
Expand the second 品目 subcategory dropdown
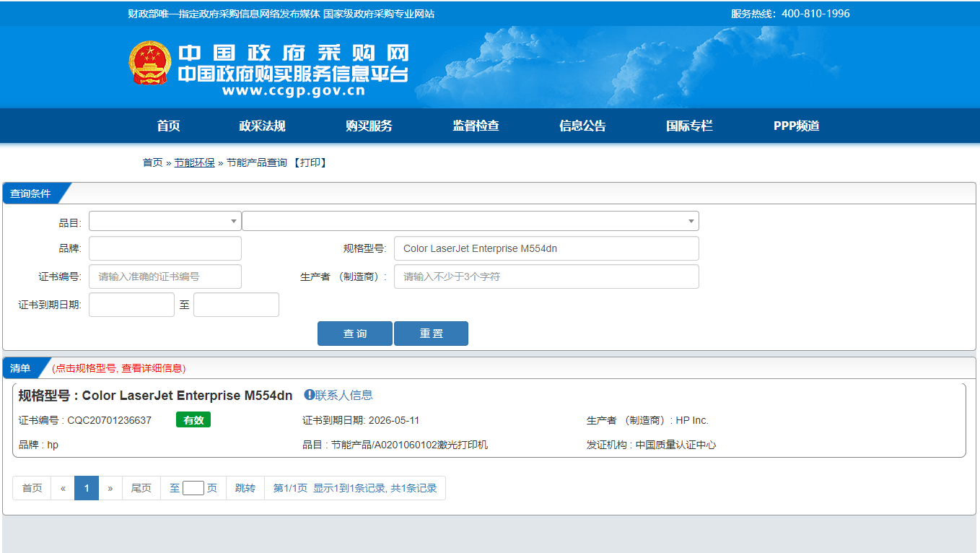[470, 221]
